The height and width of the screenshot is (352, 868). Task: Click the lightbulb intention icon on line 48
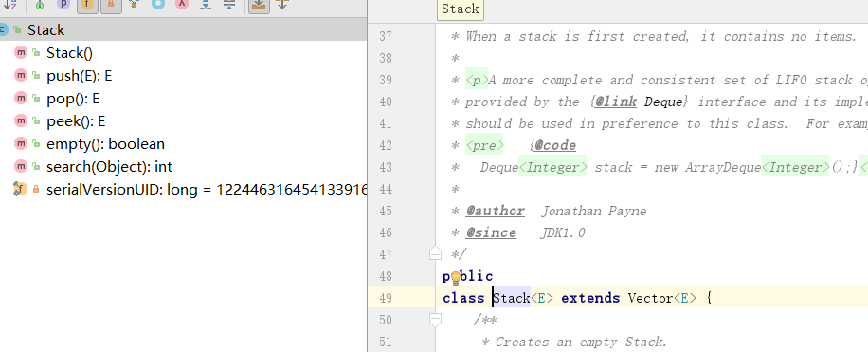point(455,277)
